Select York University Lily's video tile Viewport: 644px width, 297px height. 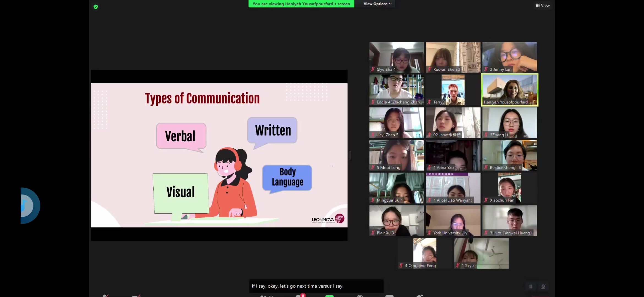(x=453, y=221)
